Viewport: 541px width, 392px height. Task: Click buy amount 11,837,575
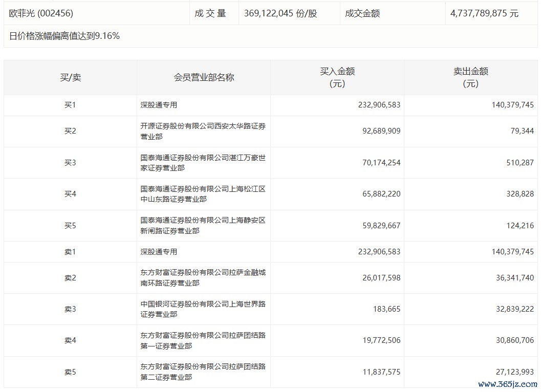point(381,373)
